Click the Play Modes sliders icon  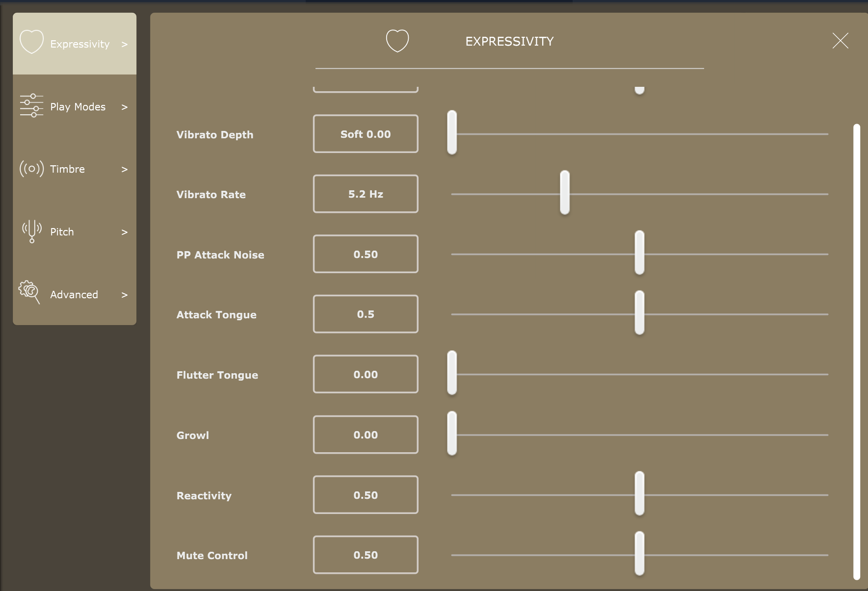point(31,105)
